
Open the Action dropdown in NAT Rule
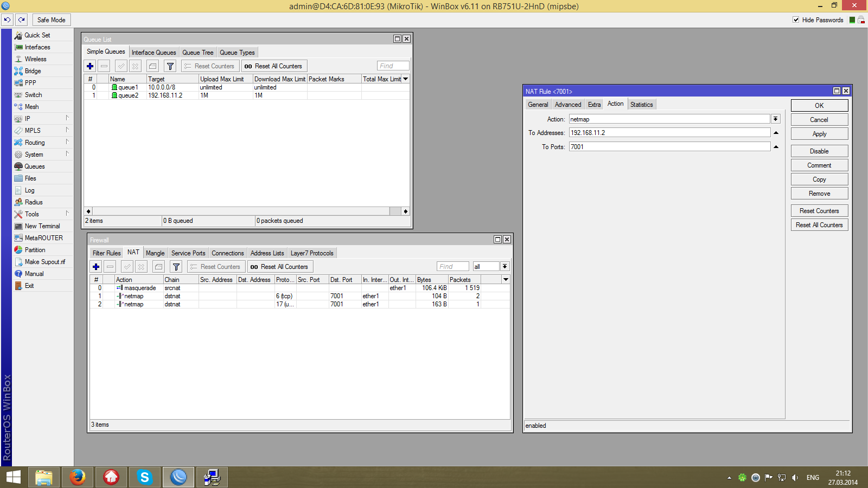pos(776,119)
